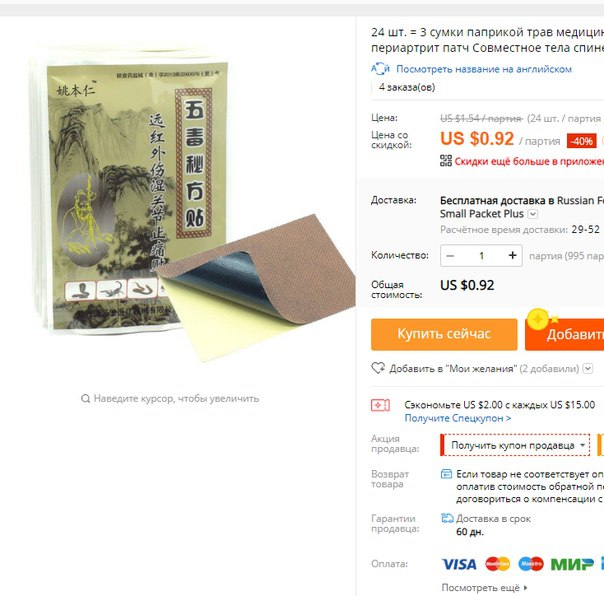Click the on-time delivery truck icon
The height and width of the screenshot is (596, 604).
(x=447, y=518)
